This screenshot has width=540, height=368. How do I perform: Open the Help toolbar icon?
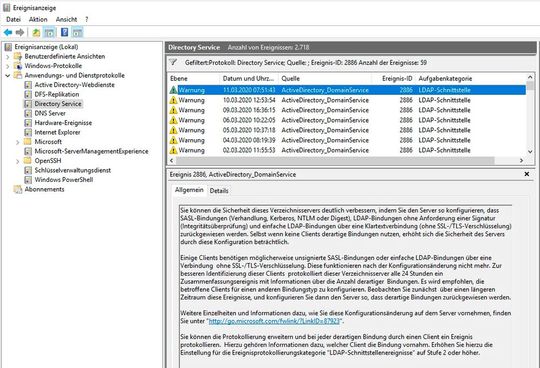click(x=64, y=32)
